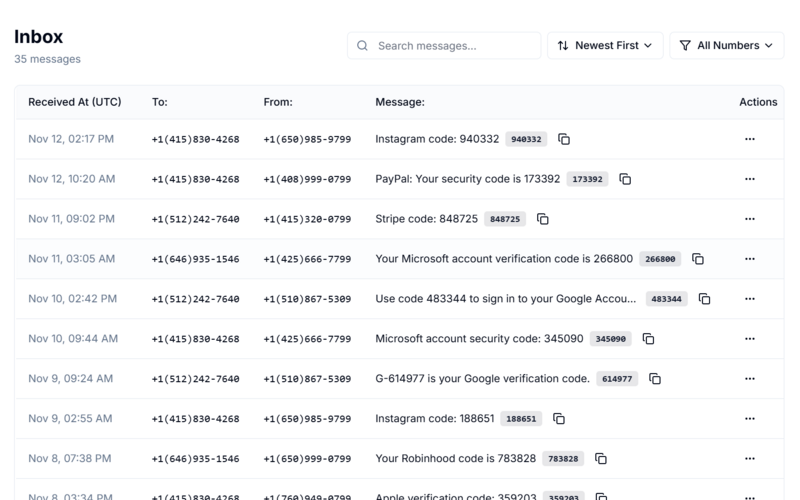The width and height of the screenshot is (800, 500).
Task: Copy the Stripe code 848725
Action: coord(543,219)
